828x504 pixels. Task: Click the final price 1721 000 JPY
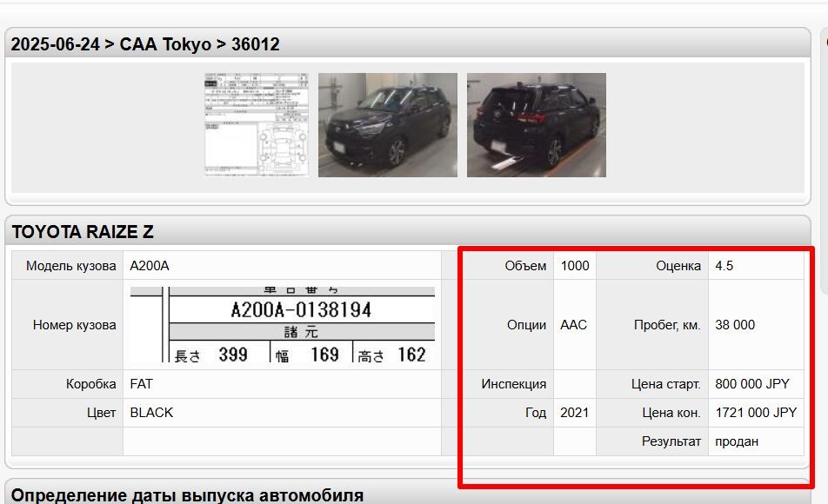(756, 413)
